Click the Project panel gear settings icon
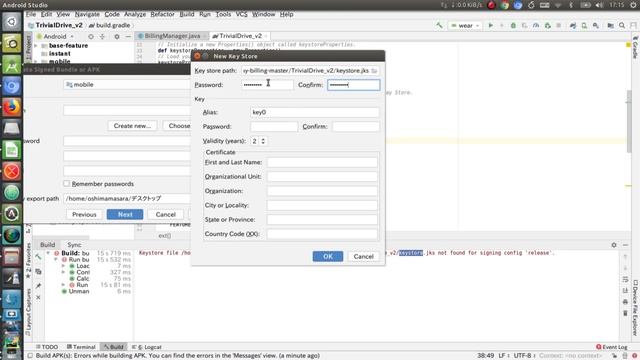Viewport: 640px width, 360px height. click(x=117, y=36)
